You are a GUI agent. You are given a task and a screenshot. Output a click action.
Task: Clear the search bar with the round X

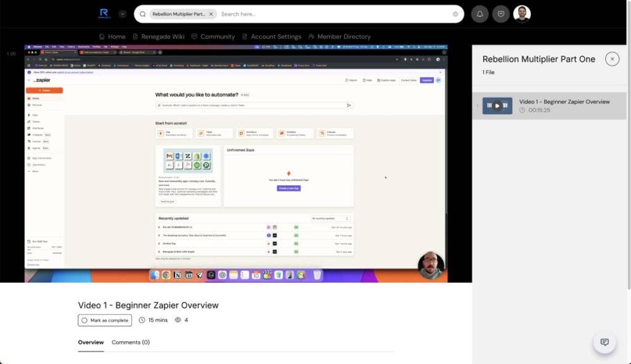[455, 14]
